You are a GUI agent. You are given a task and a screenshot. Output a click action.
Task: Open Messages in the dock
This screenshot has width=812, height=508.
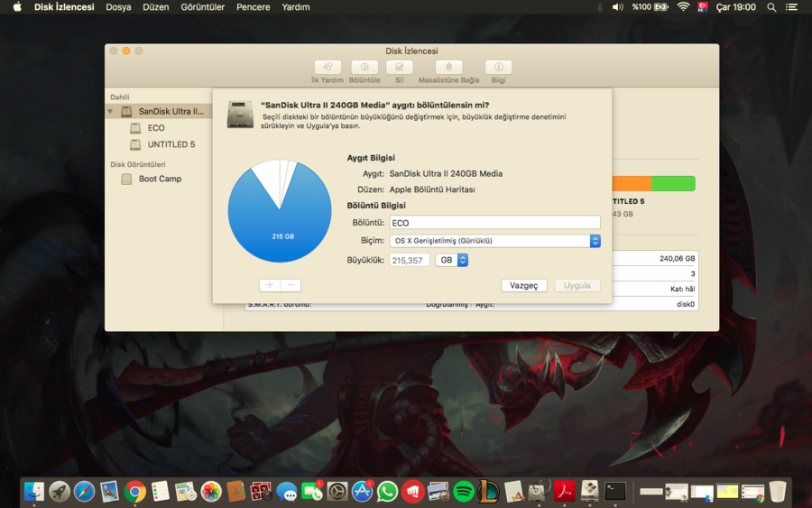(286, 491)
